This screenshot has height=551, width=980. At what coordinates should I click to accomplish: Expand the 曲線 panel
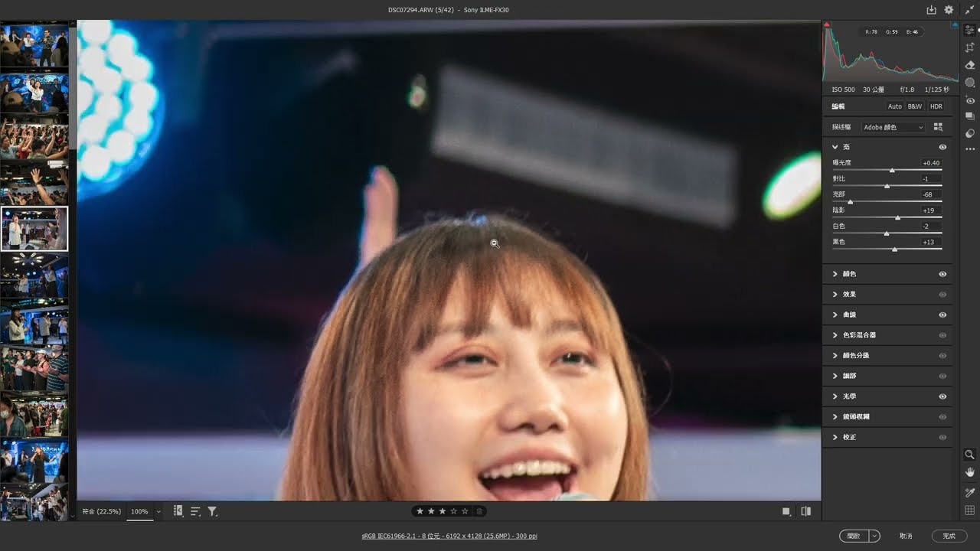pyautogui.click(x=835, y=315)
